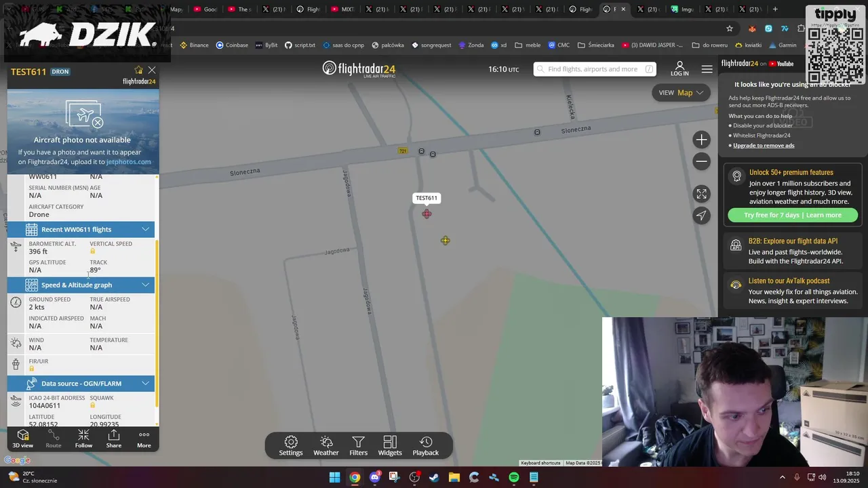Open the Garmin bookmark
Image resolution: width=868 pixels, height=488 pixels.
pos(783,45)
